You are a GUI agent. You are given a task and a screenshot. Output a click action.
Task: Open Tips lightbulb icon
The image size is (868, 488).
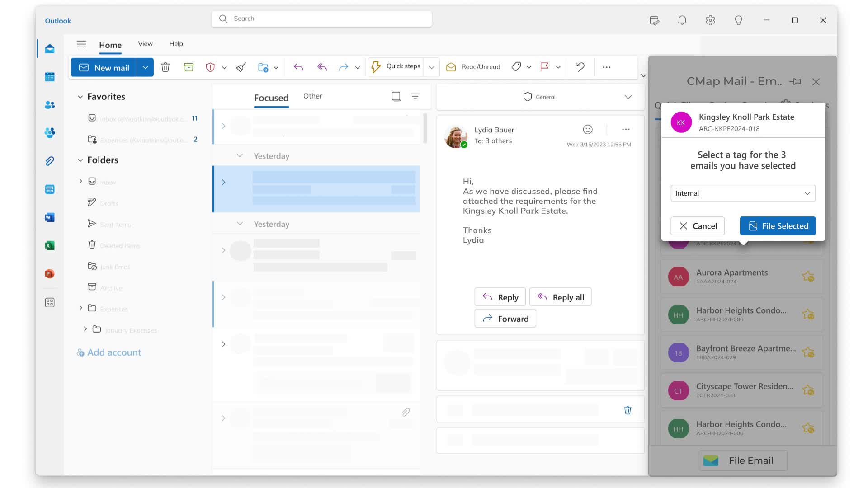click(738, 20)
